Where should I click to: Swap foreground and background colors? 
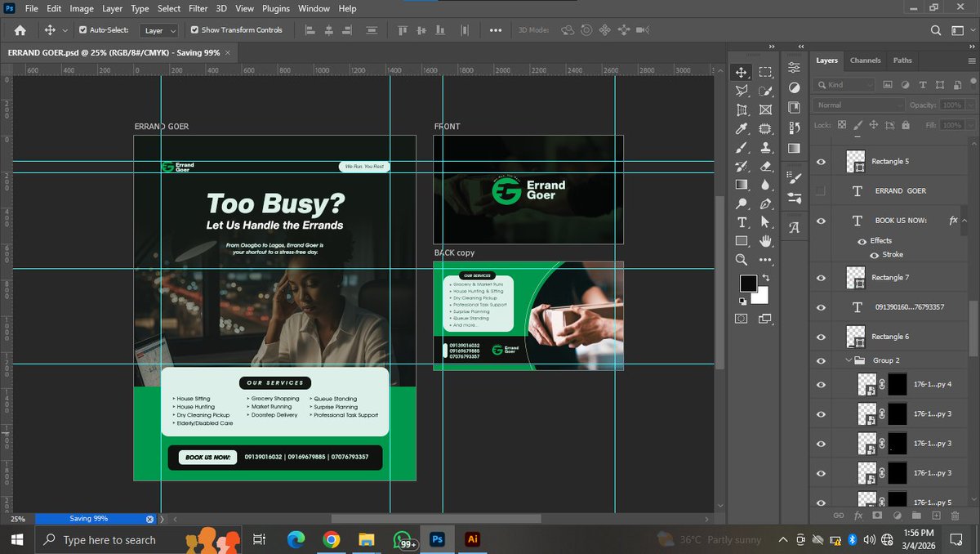[765, 278]
